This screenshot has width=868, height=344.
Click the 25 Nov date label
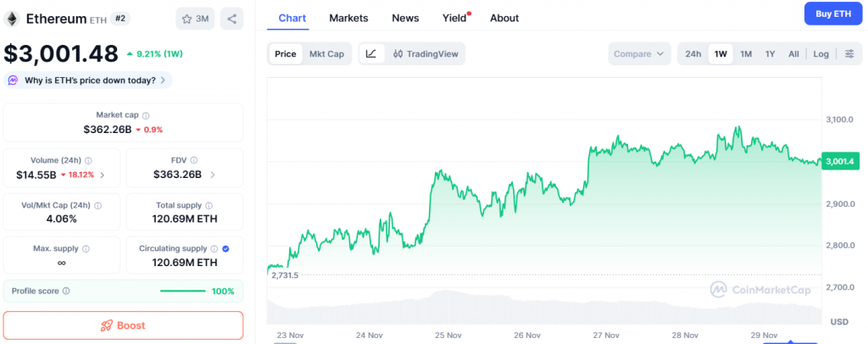448,336
